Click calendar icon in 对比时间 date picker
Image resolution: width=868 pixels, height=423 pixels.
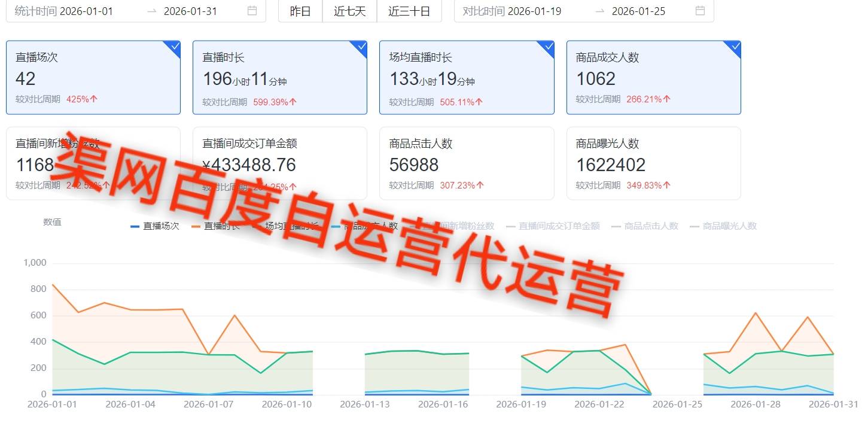[700, 11]
